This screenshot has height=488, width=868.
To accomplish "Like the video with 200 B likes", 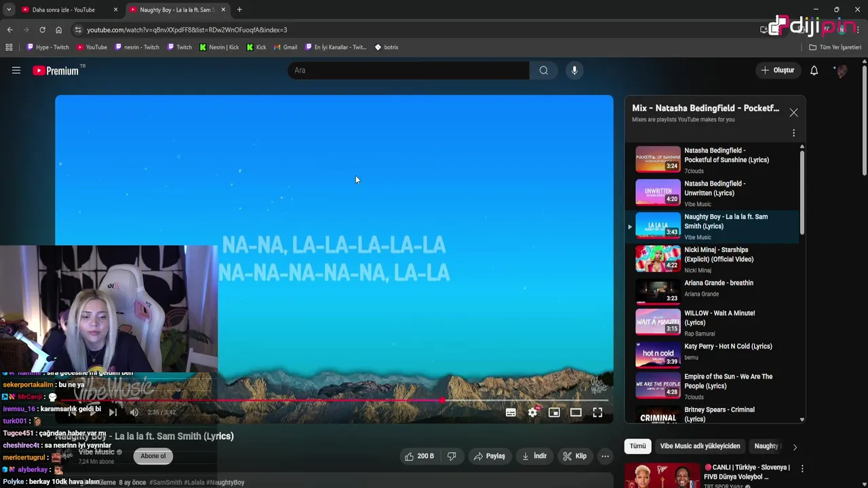I will 420,456.
